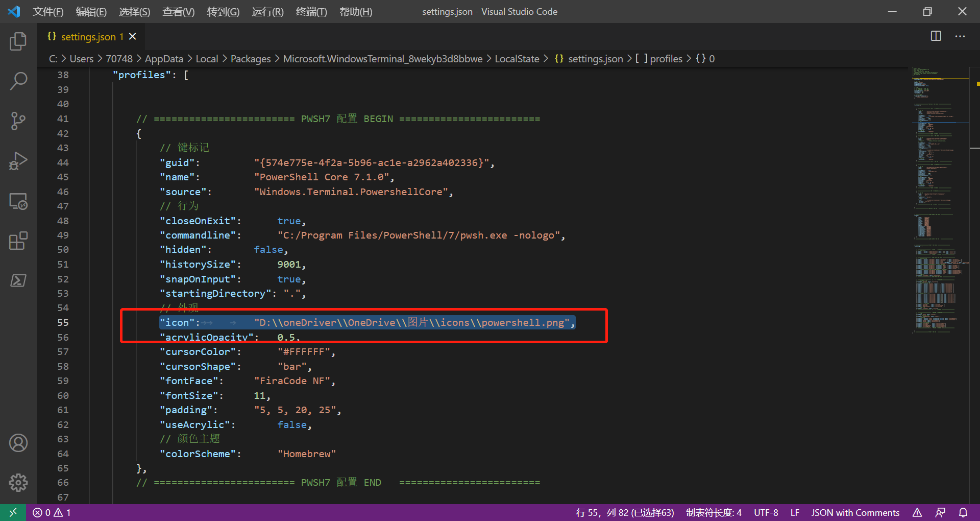Select the settings.json editor tab
Image resolution: width=980 pixels, height=521 pixels.
click(x=91, y=36)
